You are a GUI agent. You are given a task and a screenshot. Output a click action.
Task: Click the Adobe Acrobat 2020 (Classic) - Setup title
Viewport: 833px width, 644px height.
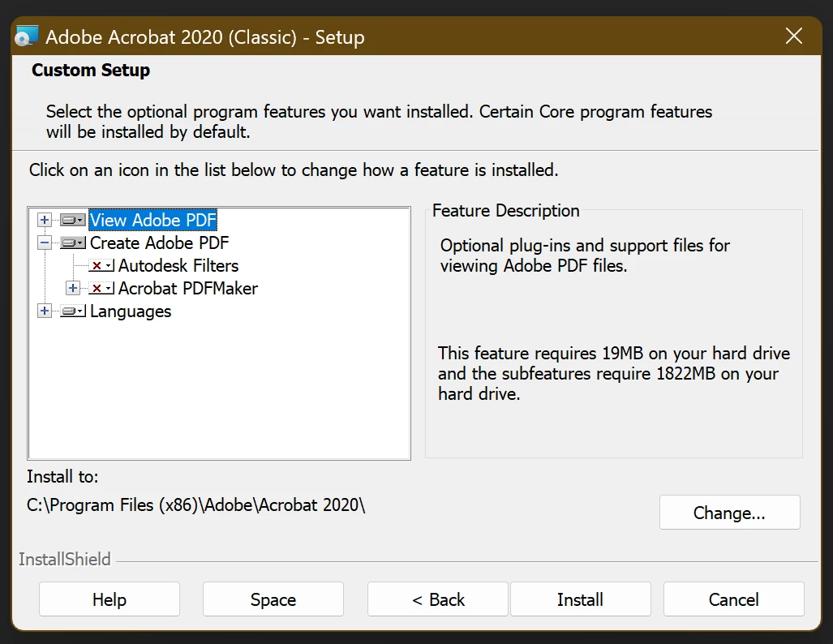(205, 37)
